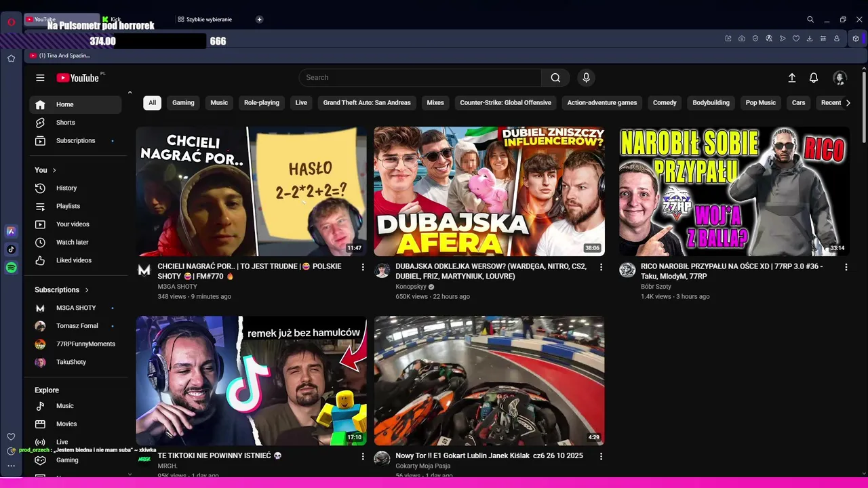The height and width of the screenshot is (488, 868).
Task: Open History in the sidebar
Action: (x=75, y=188)
